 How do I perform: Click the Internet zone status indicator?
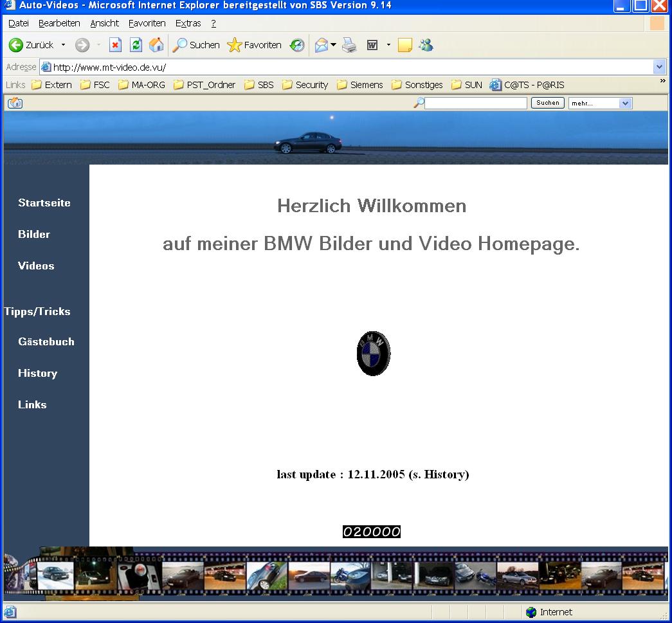point(549,612)
